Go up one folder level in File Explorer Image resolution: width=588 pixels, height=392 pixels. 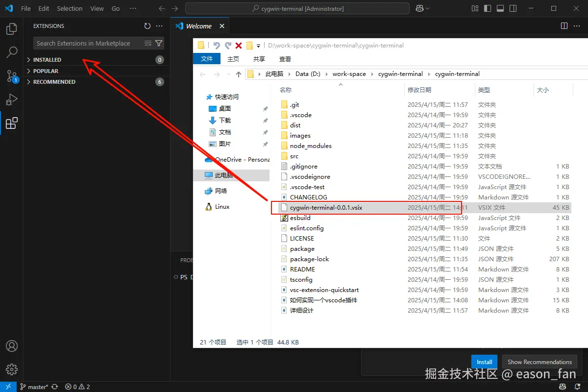coord(239,74)
